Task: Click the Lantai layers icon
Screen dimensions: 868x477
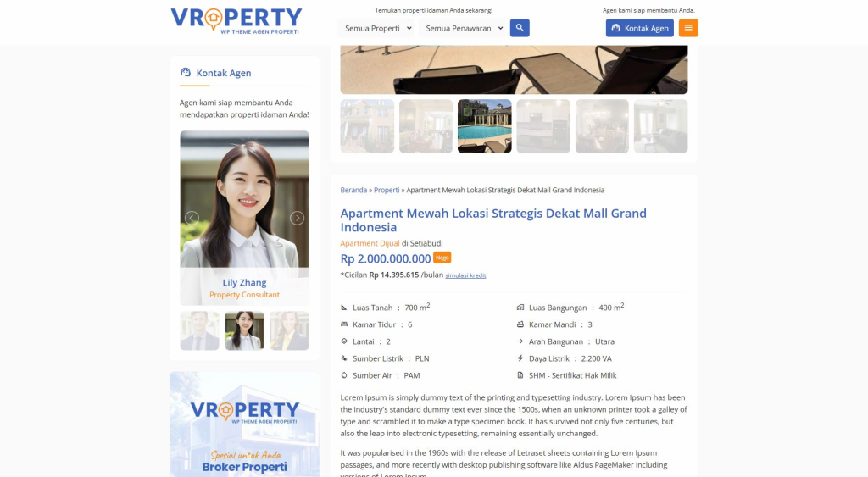Action: click(344, 341)
